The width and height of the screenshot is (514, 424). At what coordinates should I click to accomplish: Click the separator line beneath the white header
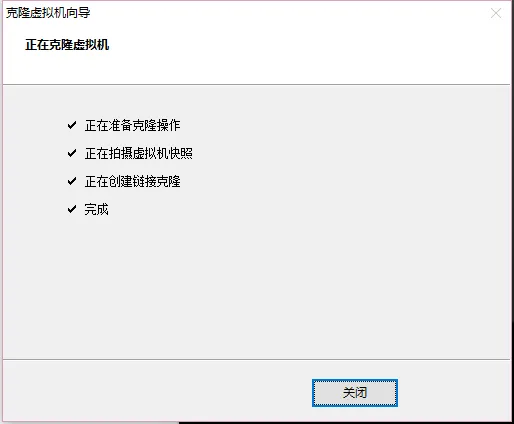point(257,84)
